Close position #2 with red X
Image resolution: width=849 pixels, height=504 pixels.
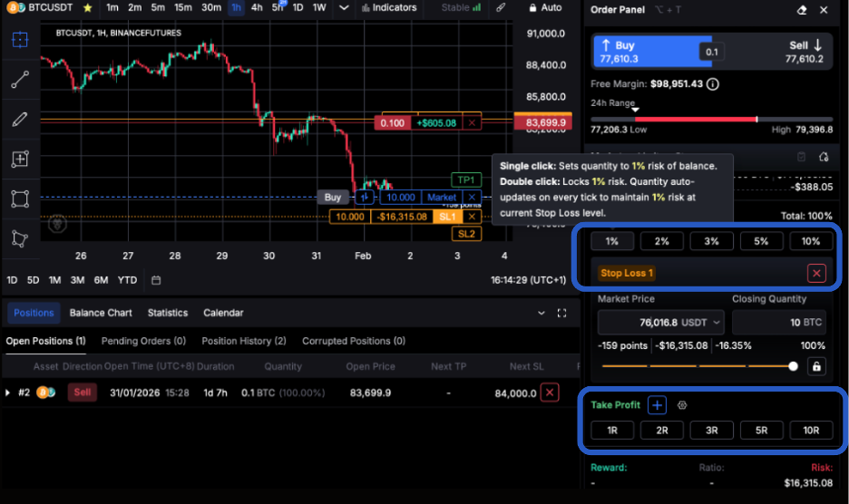click(x=550, y=393)
